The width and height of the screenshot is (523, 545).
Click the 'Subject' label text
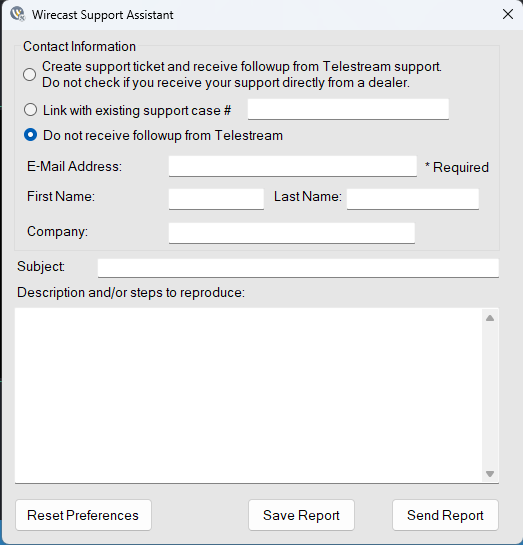point(41,267)
